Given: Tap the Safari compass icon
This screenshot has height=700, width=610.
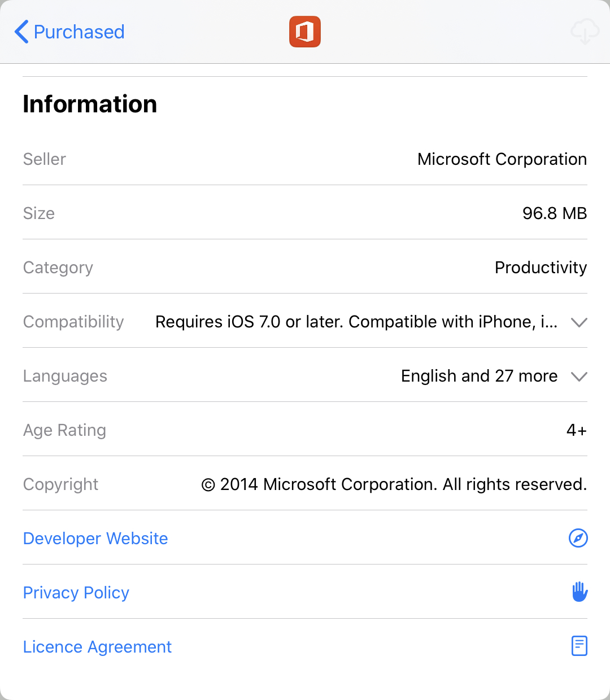Looking at the screenshot, I should pyautogui.click(x=578, y=538).
